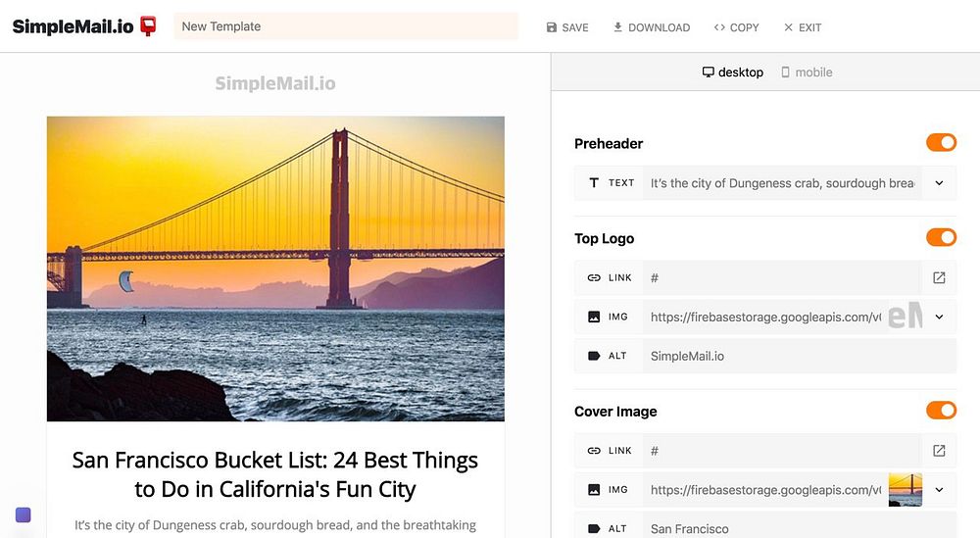The image size is (980, 538).
Task: Click the red SimpleMail.io mailbox logo icon
Action: (x=148, y=26)
